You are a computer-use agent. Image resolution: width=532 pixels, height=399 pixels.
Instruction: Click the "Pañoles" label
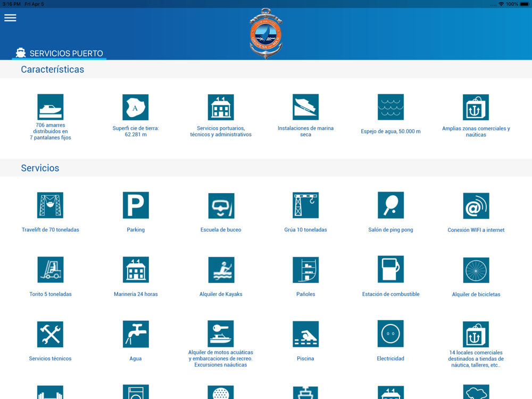pyautogui.click(x=306, y=294)
